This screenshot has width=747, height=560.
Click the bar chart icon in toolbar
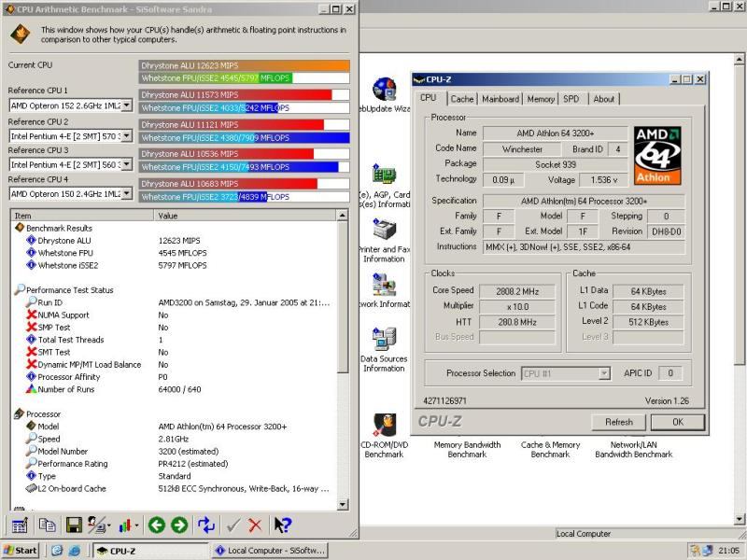pyautogui.click(x=125, y=525)
